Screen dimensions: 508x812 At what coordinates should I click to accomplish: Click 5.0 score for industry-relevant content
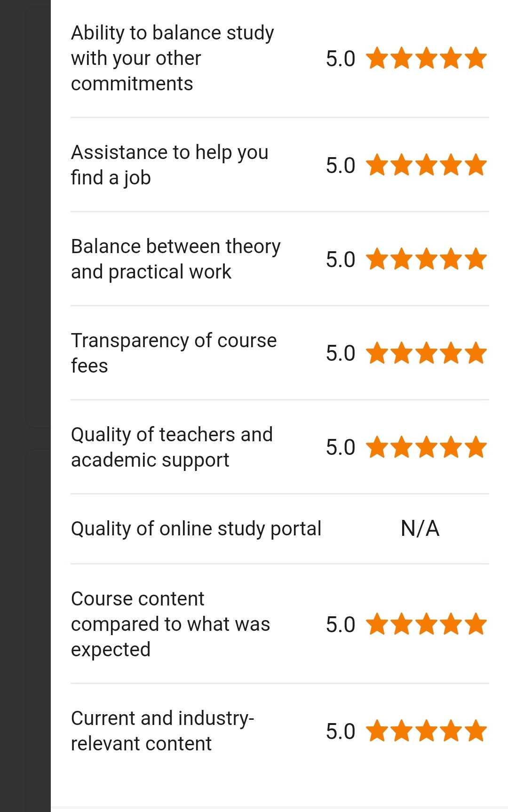(x=340, y=732)
